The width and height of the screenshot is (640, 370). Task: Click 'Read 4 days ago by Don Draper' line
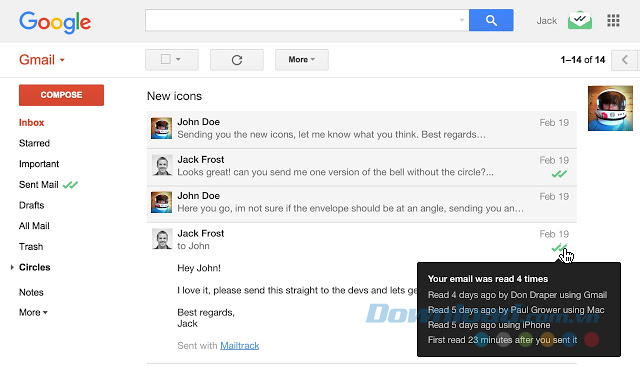[x=517, y=295]
